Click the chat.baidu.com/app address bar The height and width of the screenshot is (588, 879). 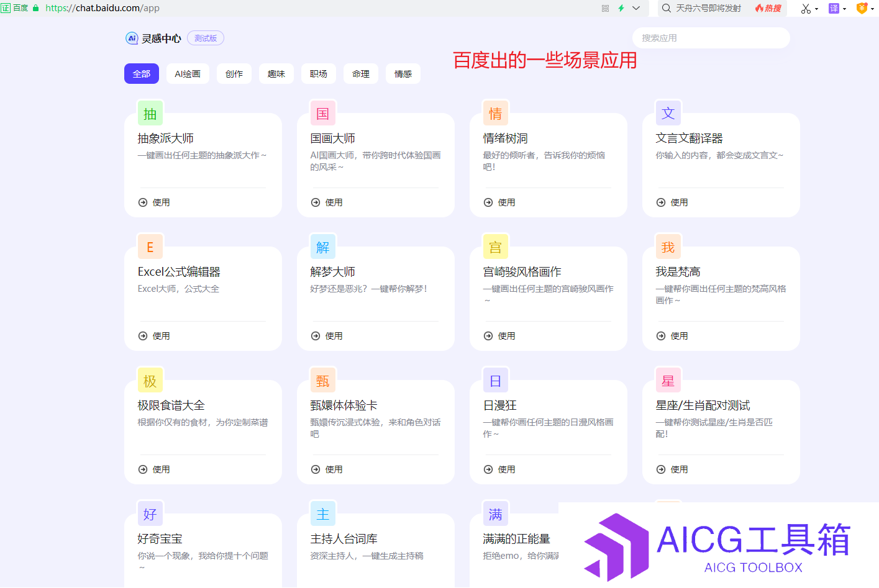(x=323, y=8)
